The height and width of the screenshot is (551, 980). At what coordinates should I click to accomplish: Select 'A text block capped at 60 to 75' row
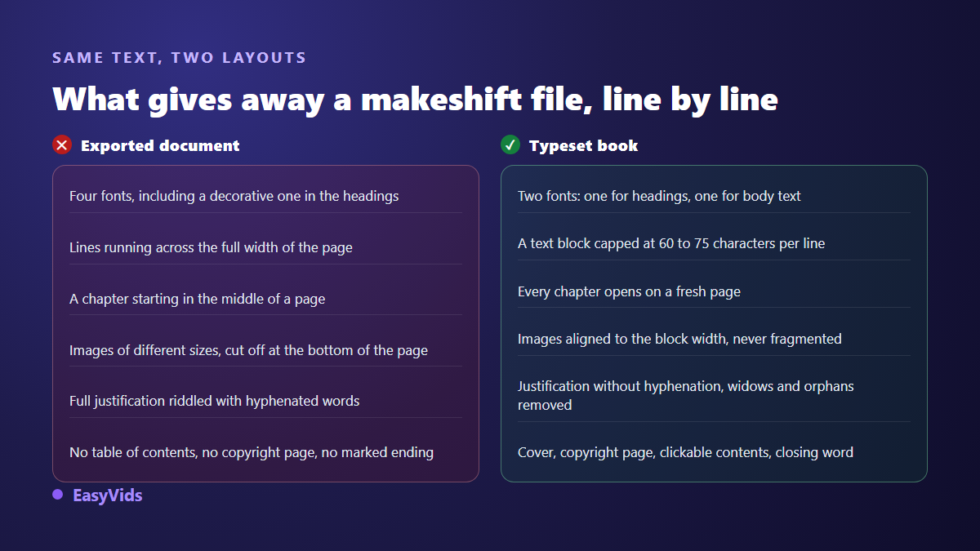pyautogui.click(x=714, y=243)
